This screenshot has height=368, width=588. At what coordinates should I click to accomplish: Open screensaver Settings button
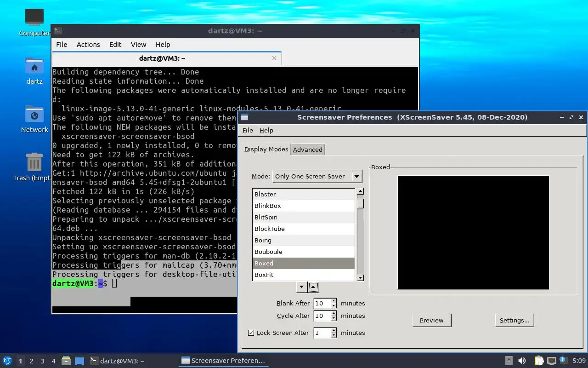pos(514,320)
